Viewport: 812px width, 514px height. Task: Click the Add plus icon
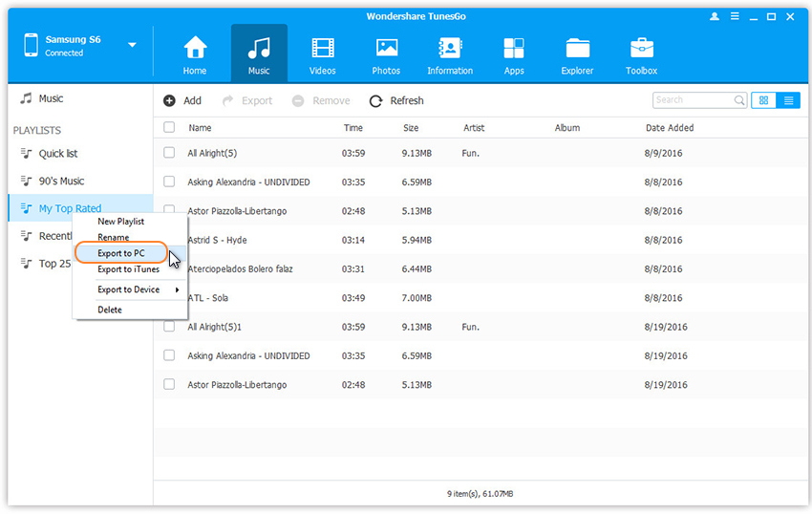pyautogui.click(x=169, y=100)
